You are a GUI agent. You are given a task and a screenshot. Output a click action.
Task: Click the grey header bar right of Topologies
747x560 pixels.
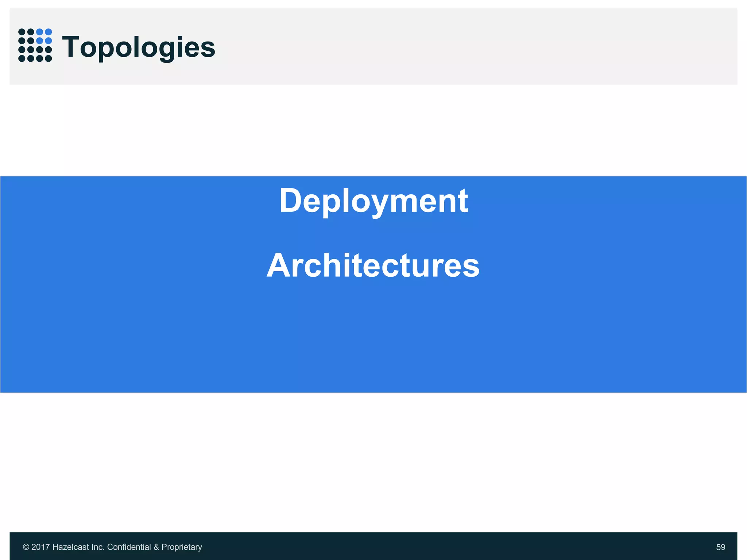pos(474,47)
